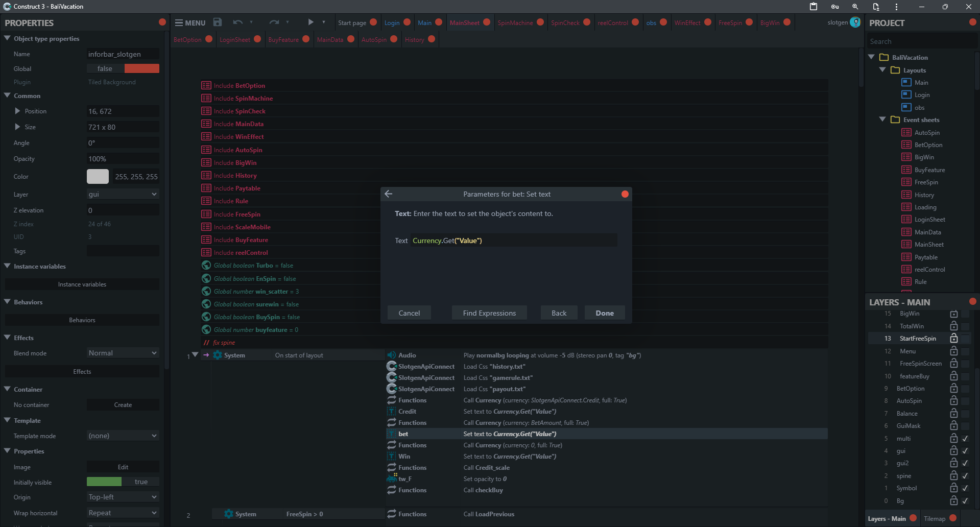Screen dimensions: 980x527
Task: Click lock icon for BigWin layer
Action: 953,314
